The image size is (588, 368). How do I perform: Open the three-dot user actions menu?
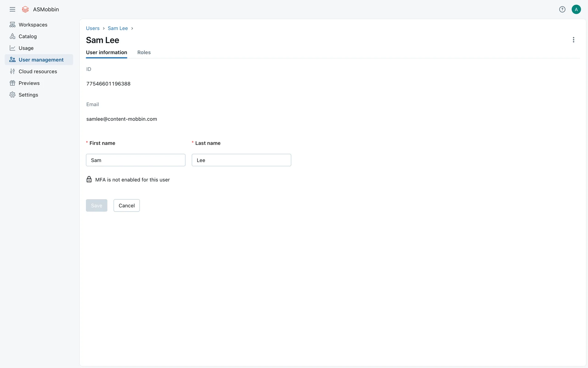click(573, 40)
